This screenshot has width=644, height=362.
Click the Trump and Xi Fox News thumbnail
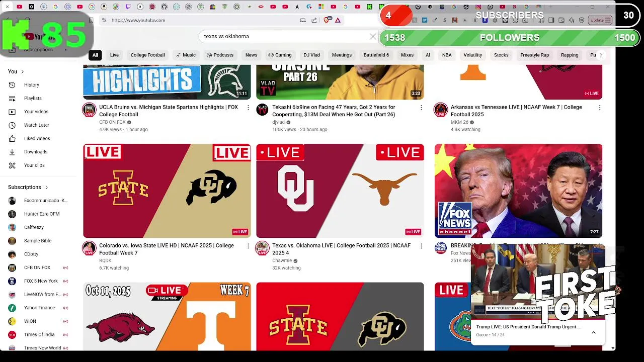pyautogui.click(x=518, y=191)
